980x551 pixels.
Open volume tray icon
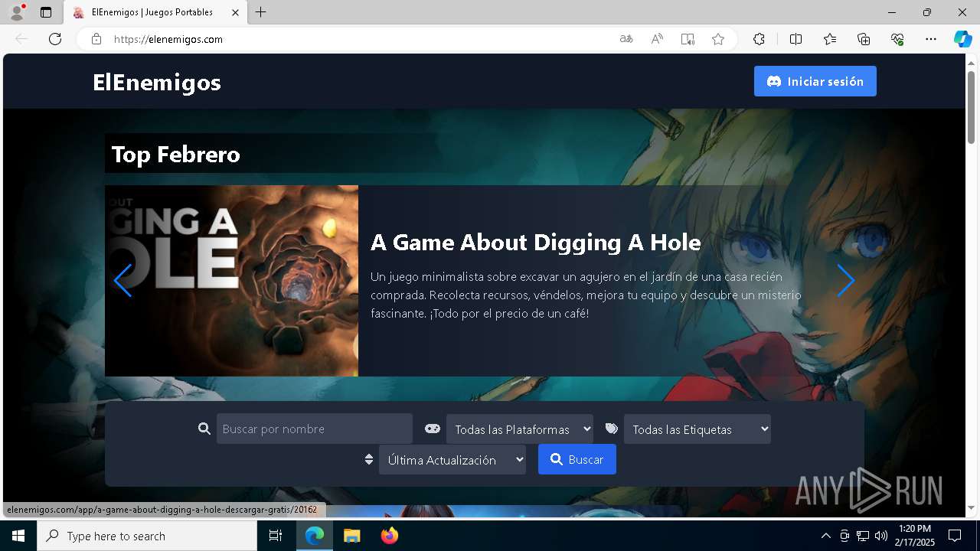coord(881,536)
